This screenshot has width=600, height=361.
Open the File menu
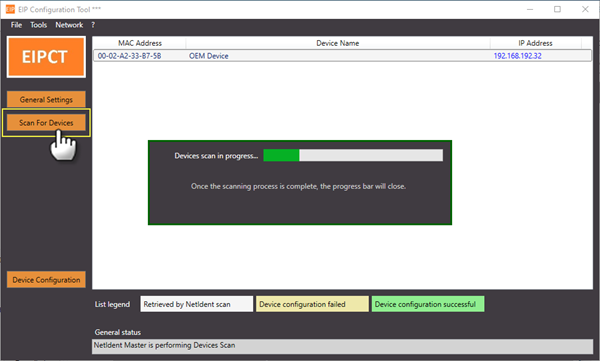click(16, 25)
